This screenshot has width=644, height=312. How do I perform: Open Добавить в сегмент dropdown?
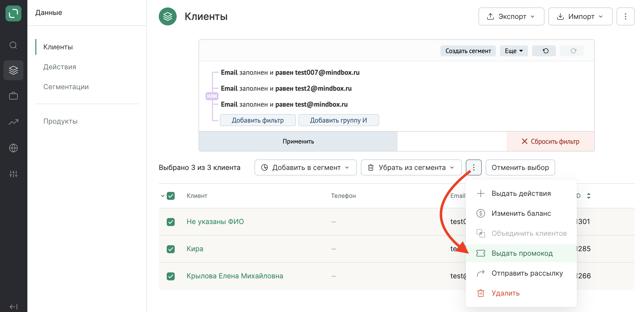click(x=306, y=167)
